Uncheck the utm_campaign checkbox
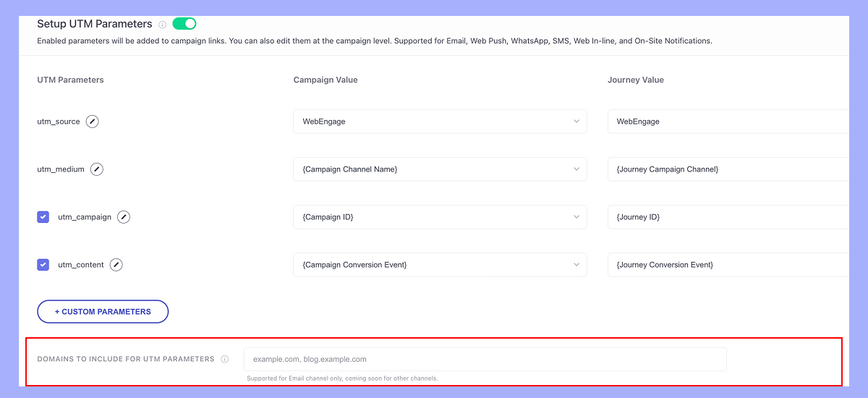 pyautogui.click(x=43, y=217)
